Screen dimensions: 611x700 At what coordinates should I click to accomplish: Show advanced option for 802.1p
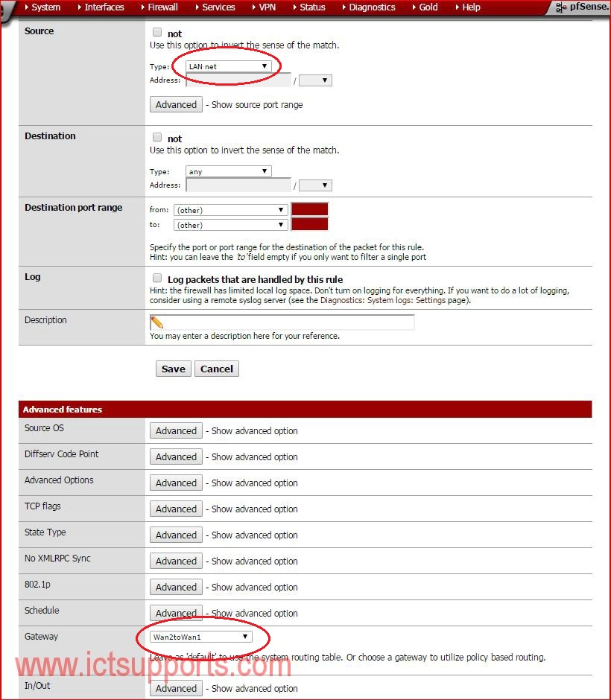176,587
